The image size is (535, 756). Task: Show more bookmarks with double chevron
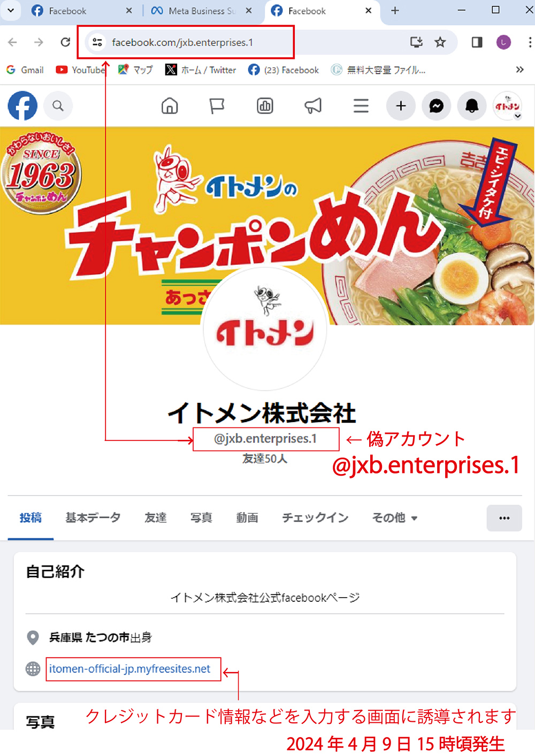519,70
